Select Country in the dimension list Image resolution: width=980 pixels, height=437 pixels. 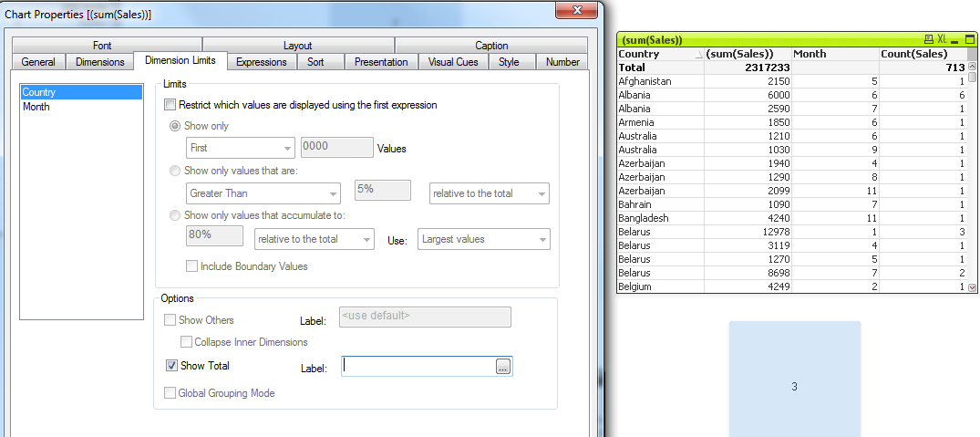coord(81,92)
